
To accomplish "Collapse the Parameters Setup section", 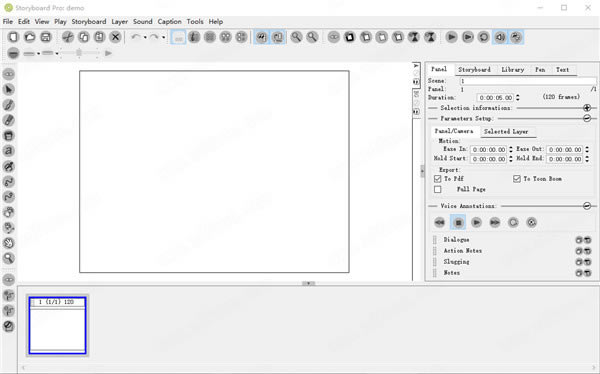I will pos(587,119).
